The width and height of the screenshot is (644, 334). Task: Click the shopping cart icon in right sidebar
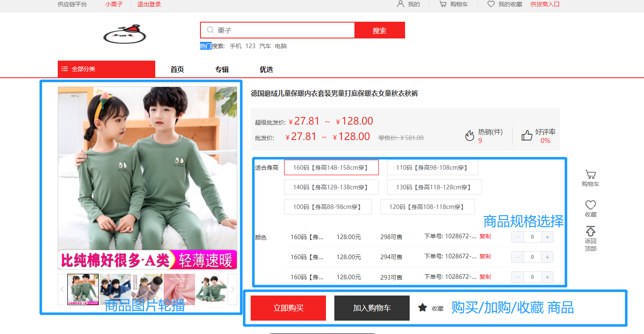click(x=590, y=175)
